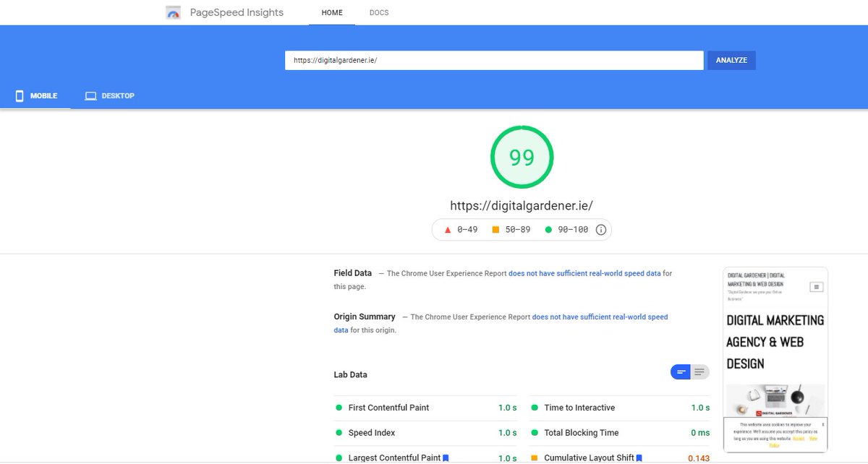Switch Lab Data to the bar summary view
868x464 pixels.
tap(681, 372)
